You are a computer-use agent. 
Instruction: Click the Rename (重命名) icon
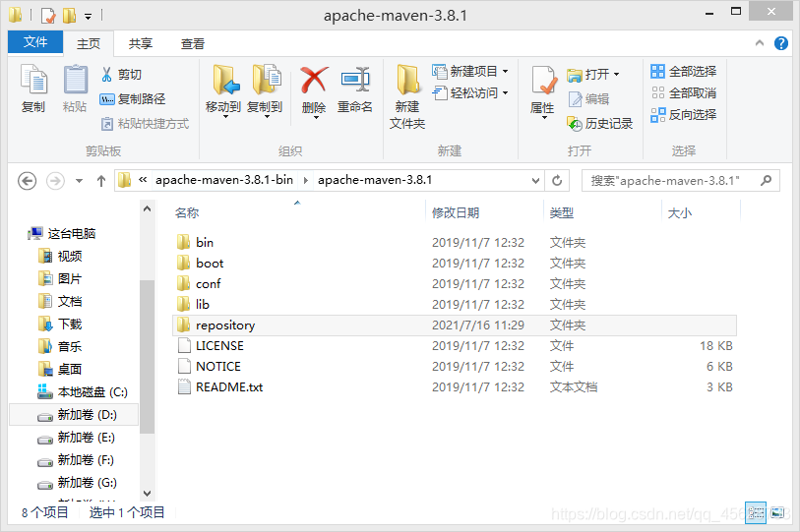point(355,80)
